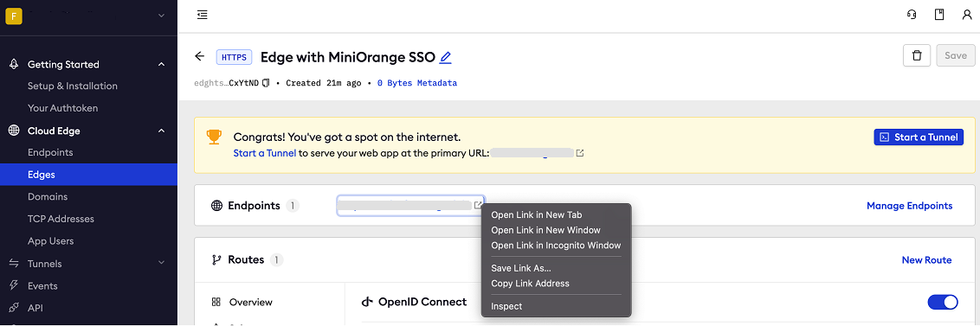Open support via the headset icon
980x326 pixels.
pos(912,15)
